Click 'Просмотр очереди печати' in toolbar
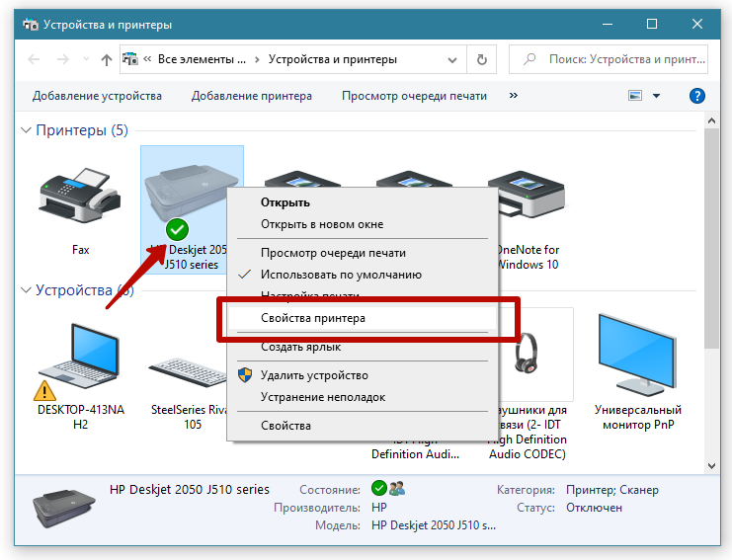This screenshot has height=560, width=732. click(414, 96)
